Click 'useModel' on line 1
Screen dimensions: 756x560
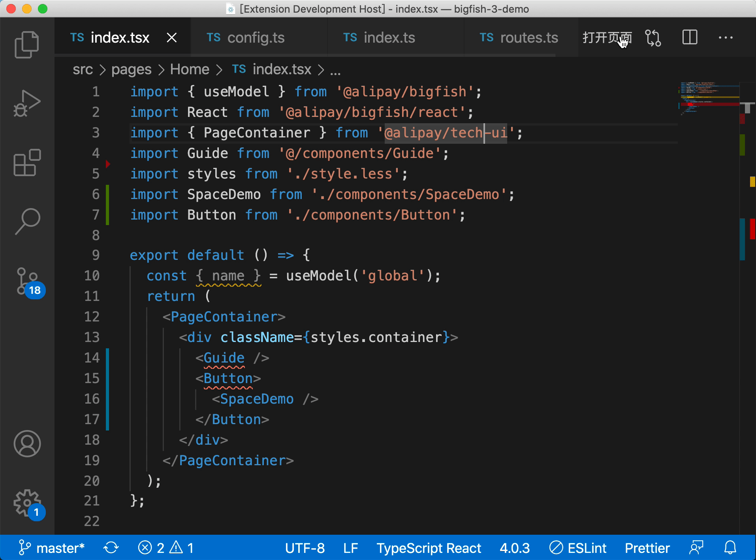tap(236, 92)
